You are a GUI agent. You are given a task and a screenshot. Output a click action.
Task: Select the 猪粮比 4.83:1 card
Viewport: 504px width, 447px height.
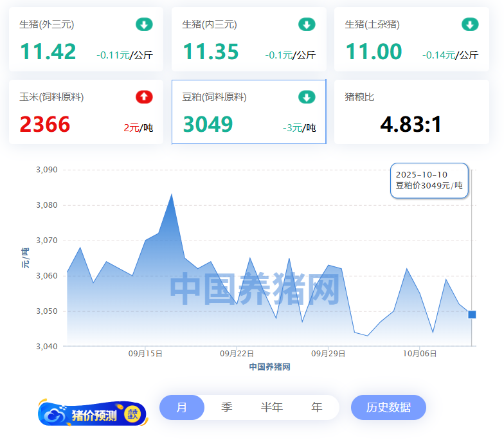pyautogui.click(x=411, y=113)
